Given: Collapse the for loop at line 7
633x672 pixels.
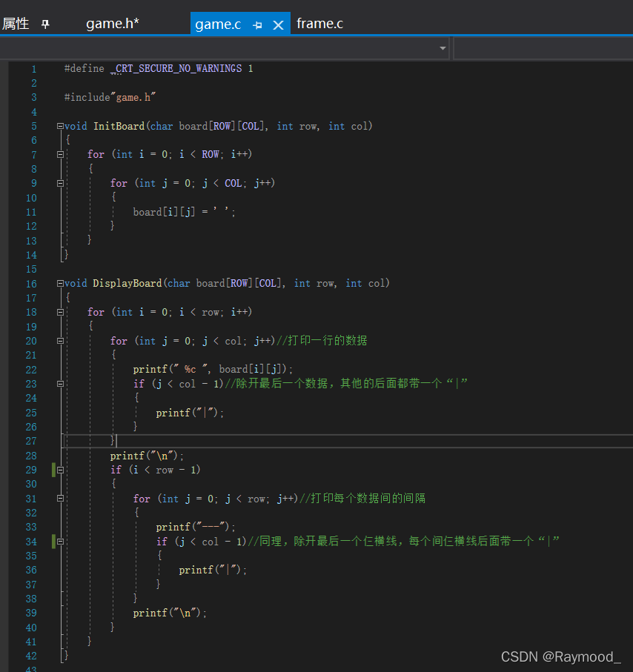Looking at the screenshot, I should click(61, 154).
